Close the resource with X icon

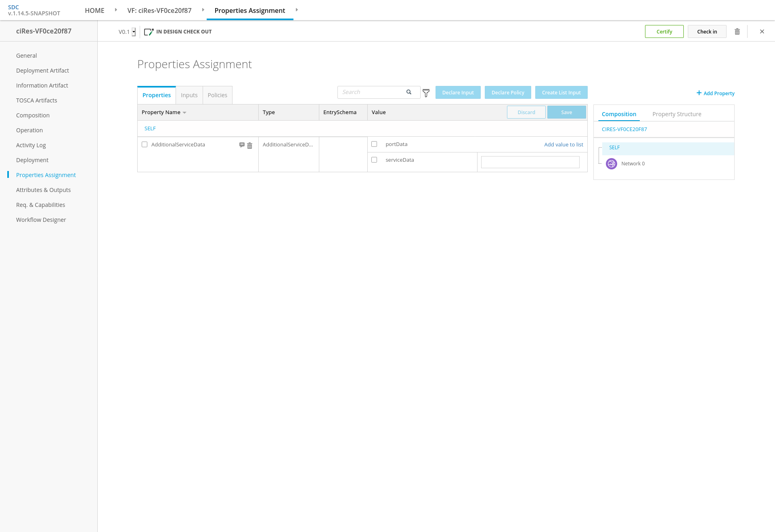pos(762,31)
